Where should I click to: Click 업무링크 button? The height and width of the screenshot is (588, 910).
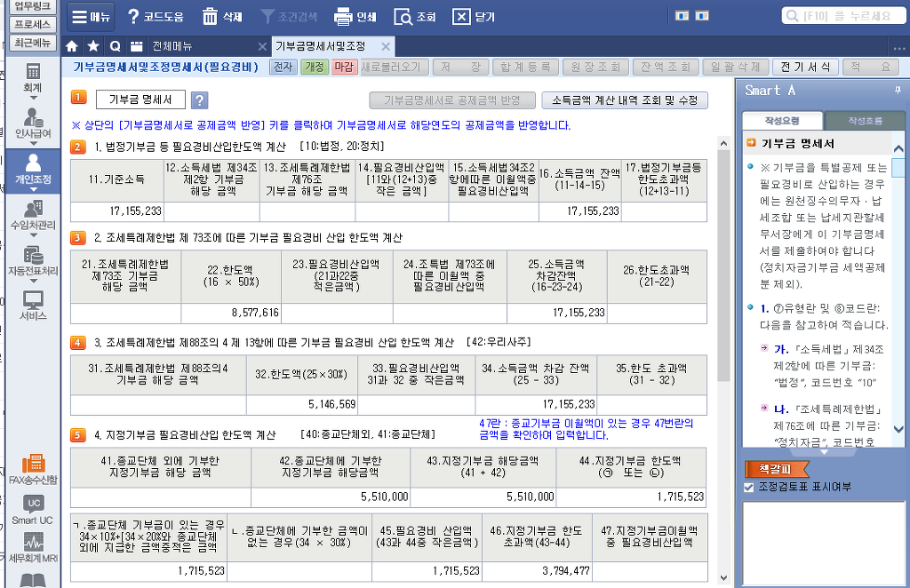point(33,6)
